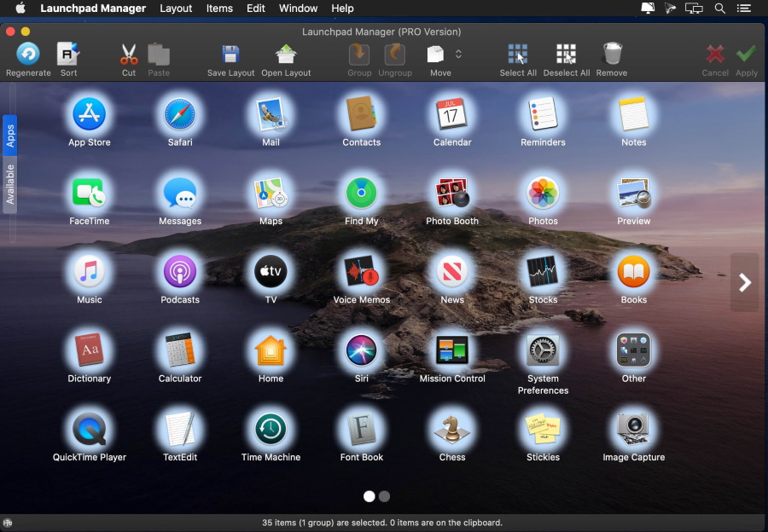The height and width of the screenshot is (532, 768).
Task: Open the Window menu
Action: [299, 9]
